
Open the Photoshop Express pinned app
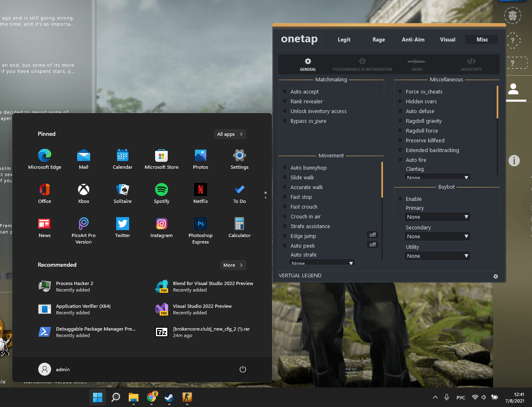(x=201, y=231)
